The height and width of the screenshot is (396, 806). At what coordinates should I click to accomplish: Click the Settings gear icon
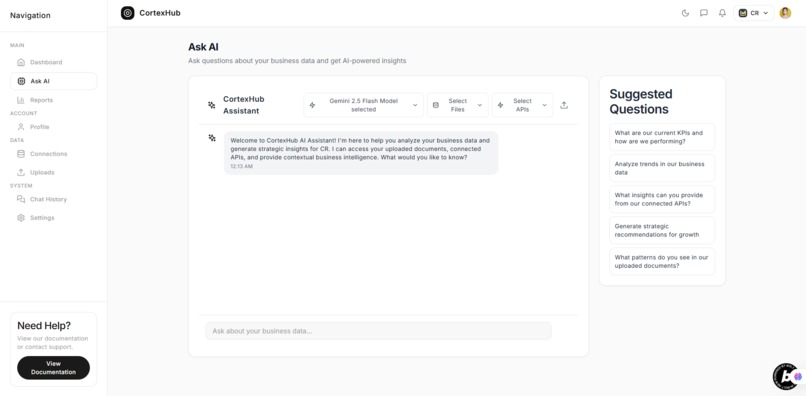click(21, 218)
